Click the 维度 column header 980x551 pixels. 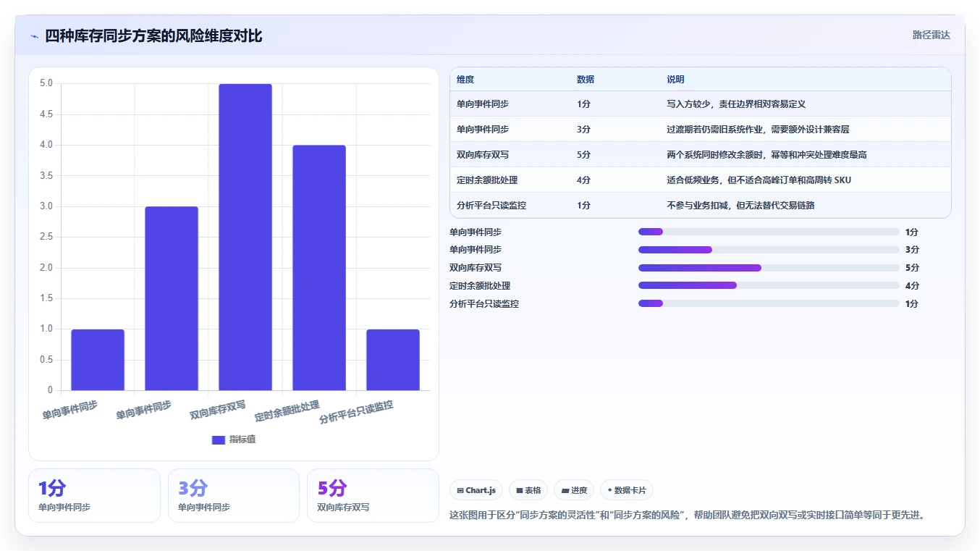465,80
